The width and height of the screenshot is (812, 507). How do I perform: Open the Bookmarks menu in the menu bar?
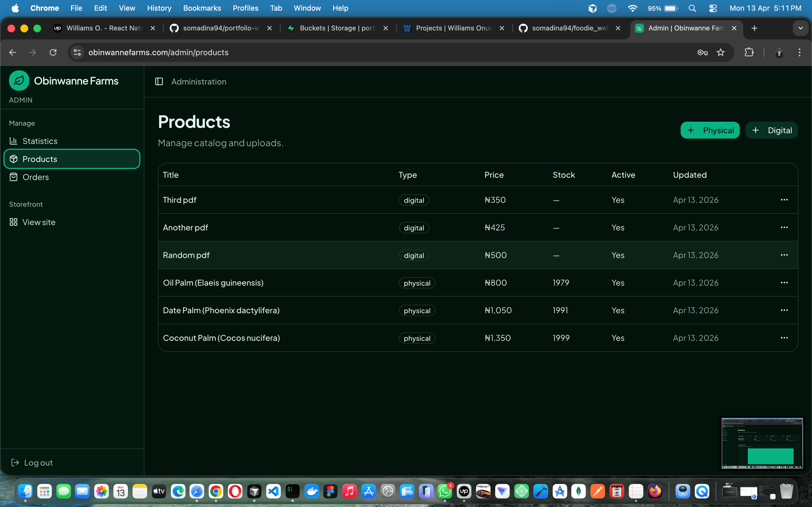pyautogui.click(x=202, y=8)
